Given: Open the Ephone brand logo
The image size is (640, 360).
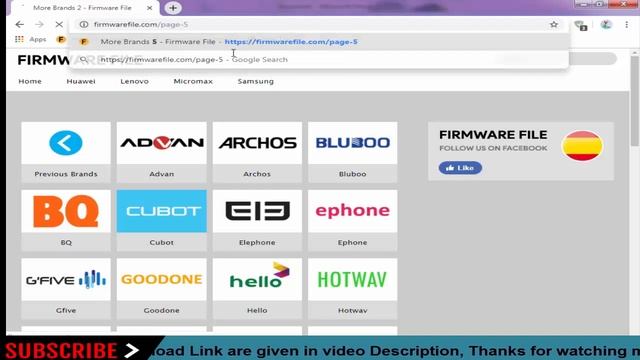Looking at the screenshot, I should 353,211.
